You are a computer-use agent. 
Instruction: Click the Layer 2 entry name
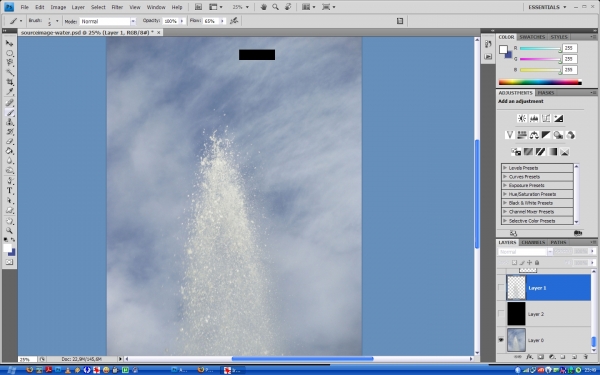click(x=536, y=314)
